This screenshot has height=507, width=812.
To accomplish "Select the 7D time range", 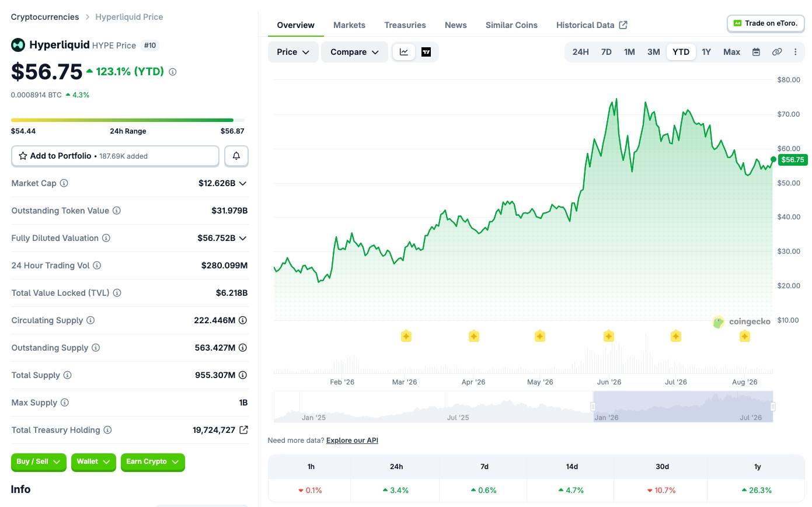I will (607, 52).
